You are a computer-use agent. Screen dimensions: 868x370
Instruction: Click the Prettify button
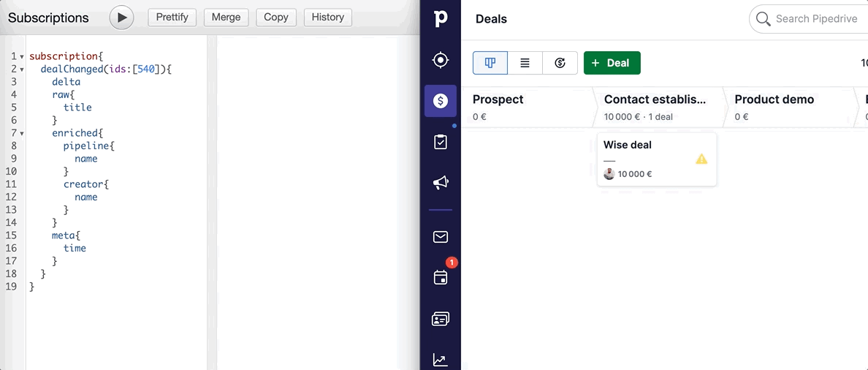point(172,17)
